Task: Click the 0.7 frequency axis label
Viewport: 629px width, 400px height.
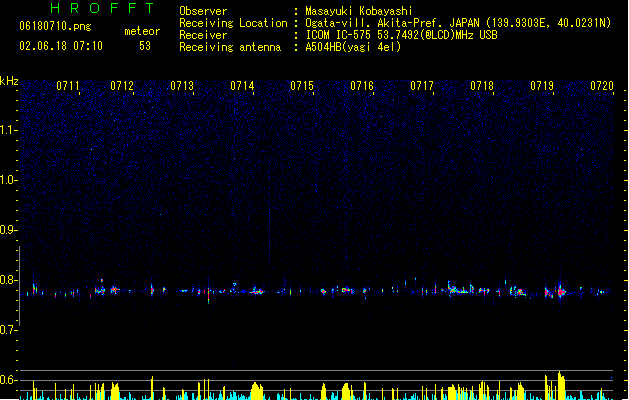Action: [x=7, y=329]
